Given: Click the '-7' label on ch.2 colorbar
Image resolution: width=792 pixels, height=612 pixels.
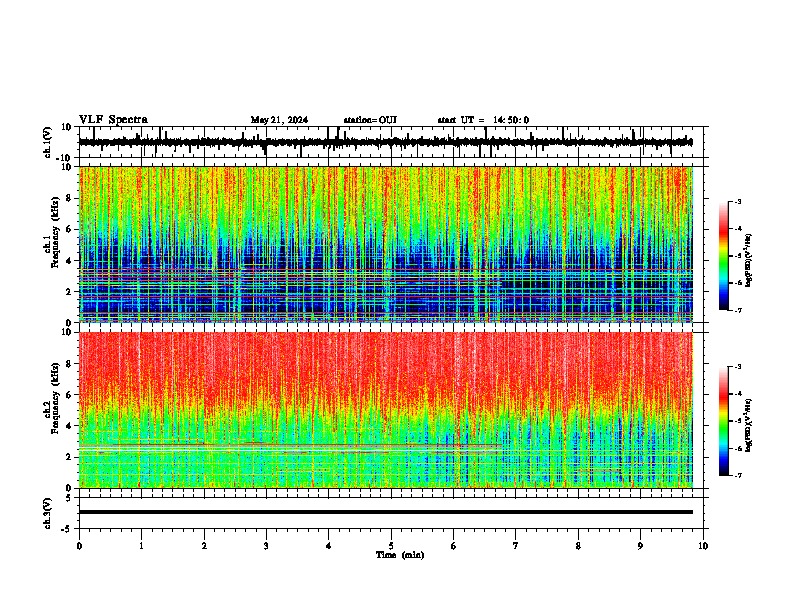Looking at the screenshot, I should tap(738, 475).
